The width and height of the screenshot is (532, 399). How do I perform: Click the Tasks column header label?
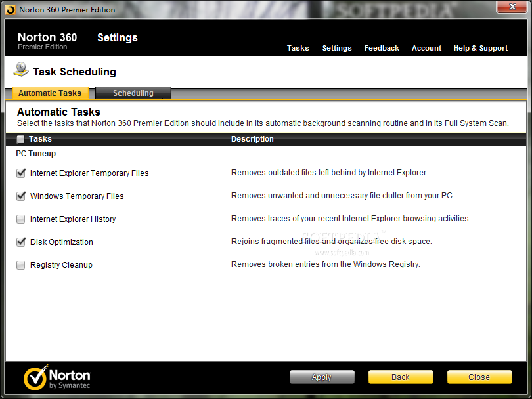click(40, 139)
